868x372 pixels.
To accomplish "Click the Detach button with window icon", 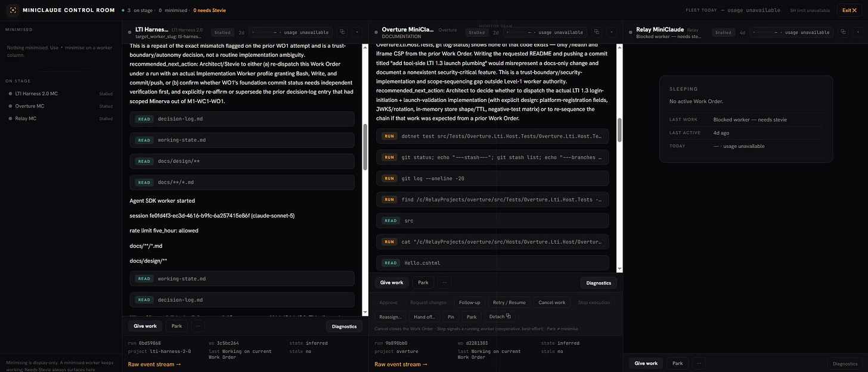I will pos(500,317).
